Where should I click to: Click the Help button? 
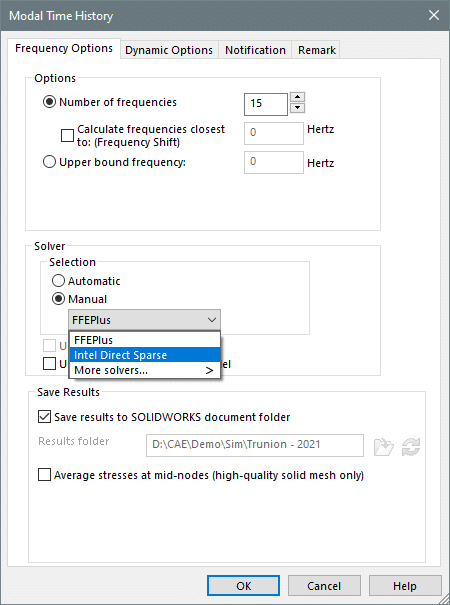tap(405, 586)
